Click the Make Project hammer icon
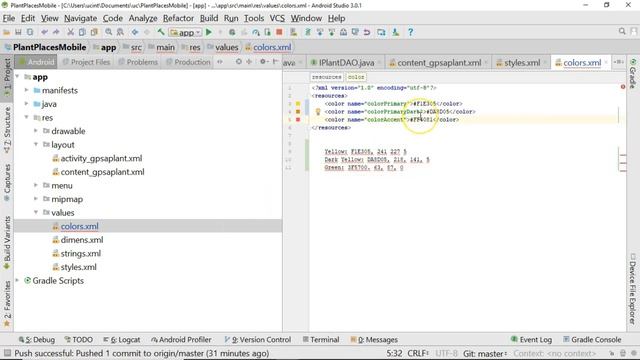The image size is (640, 360). [161, 32]
